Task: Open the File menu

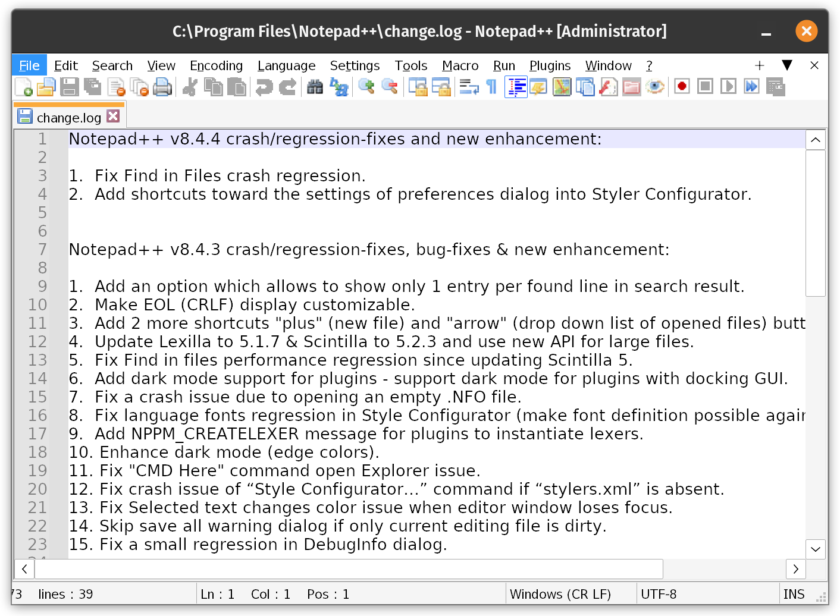Action: 29,65
